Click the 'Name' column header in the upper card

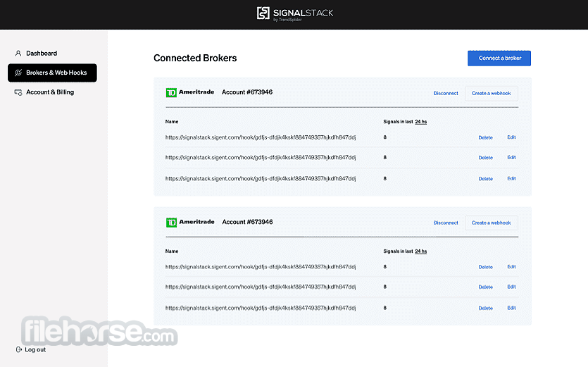[172, 122]
